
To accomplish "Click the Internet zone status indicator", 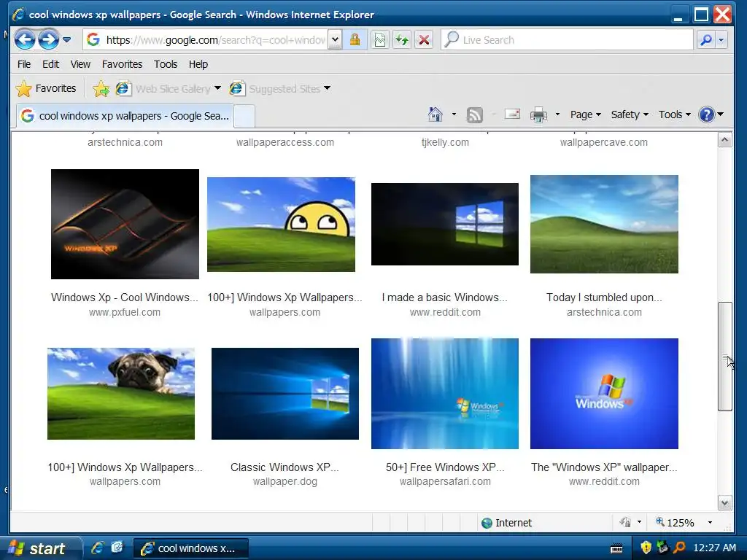I will (506, 523).
